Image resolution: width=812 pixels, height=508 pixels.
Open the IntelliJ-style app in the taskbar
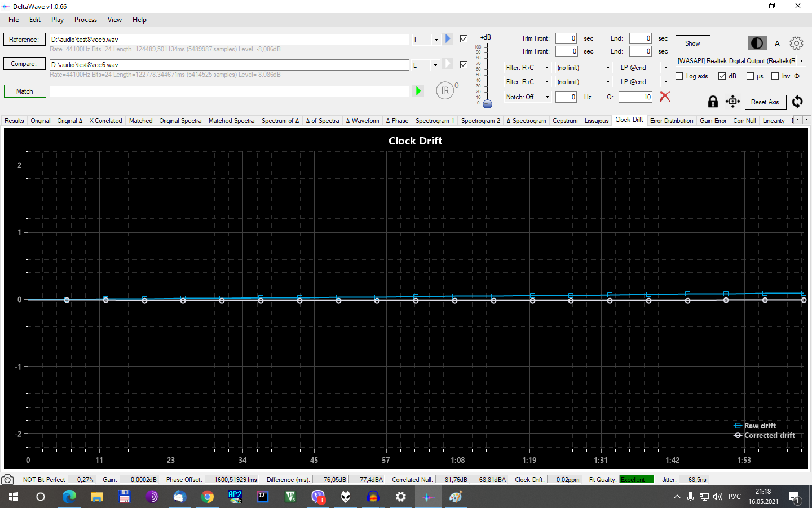pyautogui.click(x=263, y=497)
